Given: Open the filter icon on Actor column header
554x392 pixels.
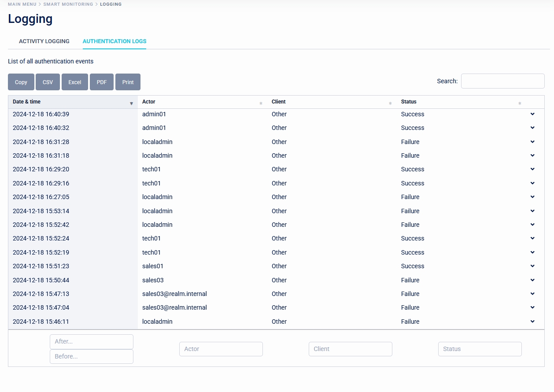Looking at the screenshot, I should point(260,103).
